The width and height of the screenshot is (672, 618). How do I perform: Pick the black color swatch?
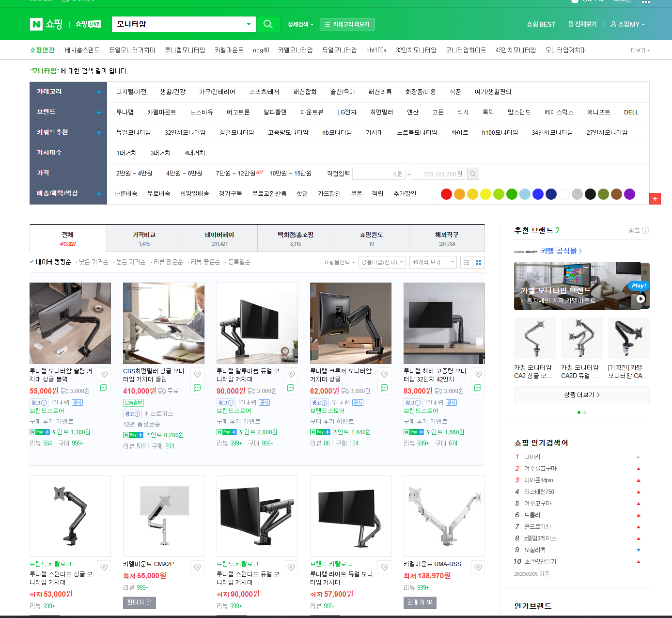[590, 194]
